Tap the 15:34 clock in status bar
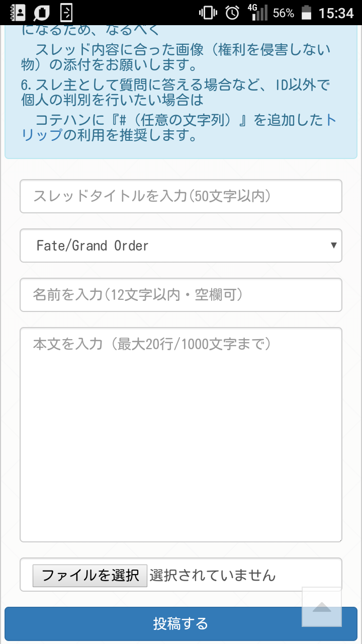The width and height of the screenshot is (362, 644). [x=336, y=12]
